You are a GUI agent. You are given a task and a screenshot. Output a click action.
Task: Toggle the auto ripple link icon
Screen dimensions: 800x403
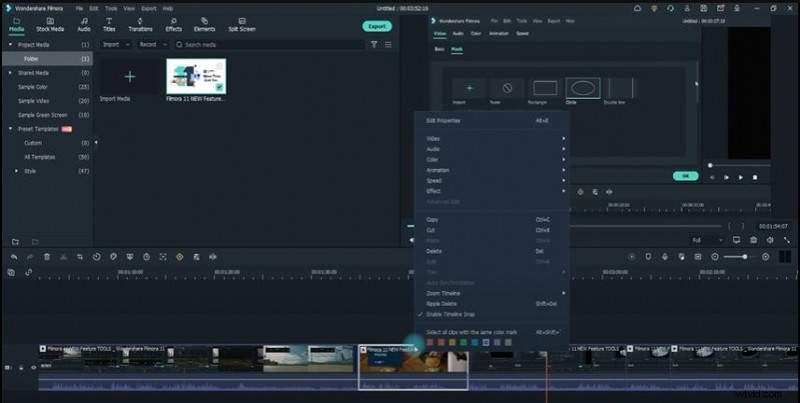coord(29,272)
